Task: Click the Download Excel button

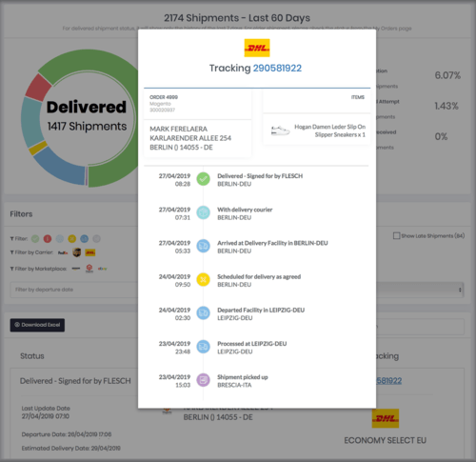Action: point(37,325)
